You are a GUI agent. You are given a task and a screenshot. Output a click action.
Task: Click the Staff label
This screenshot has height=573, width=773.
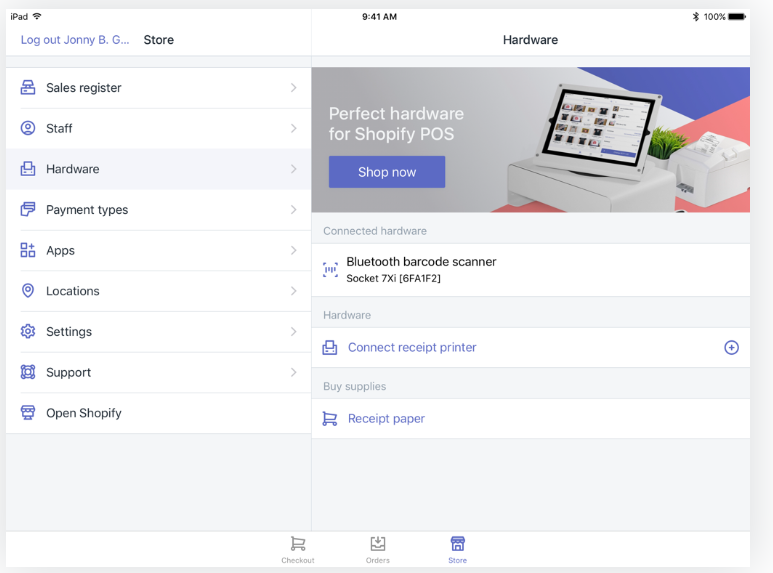pyautogui.click(x=59, y=129)
